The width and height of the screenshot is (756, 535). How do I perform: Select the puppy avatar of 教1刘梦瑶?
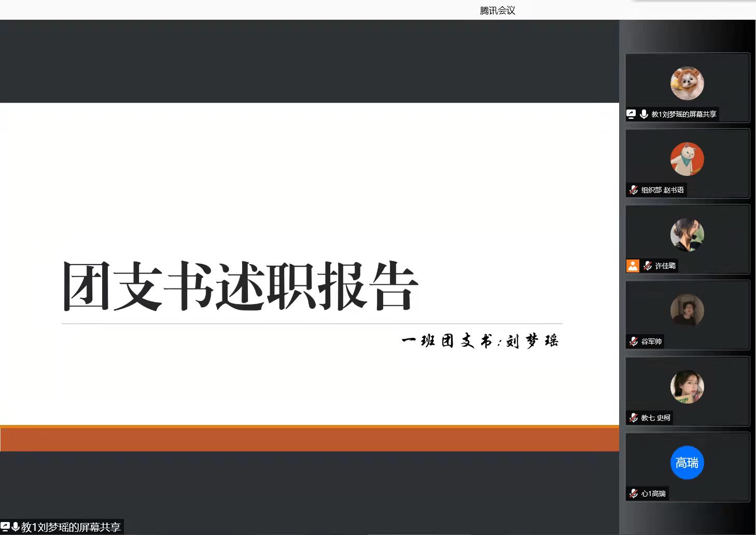point(687,83)
